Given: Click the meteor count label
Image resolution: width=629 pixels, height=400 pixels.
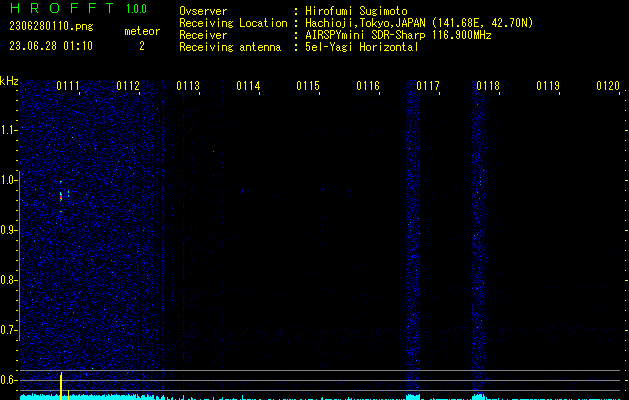Looking at the screenshot, I should [x=141, y=32].
